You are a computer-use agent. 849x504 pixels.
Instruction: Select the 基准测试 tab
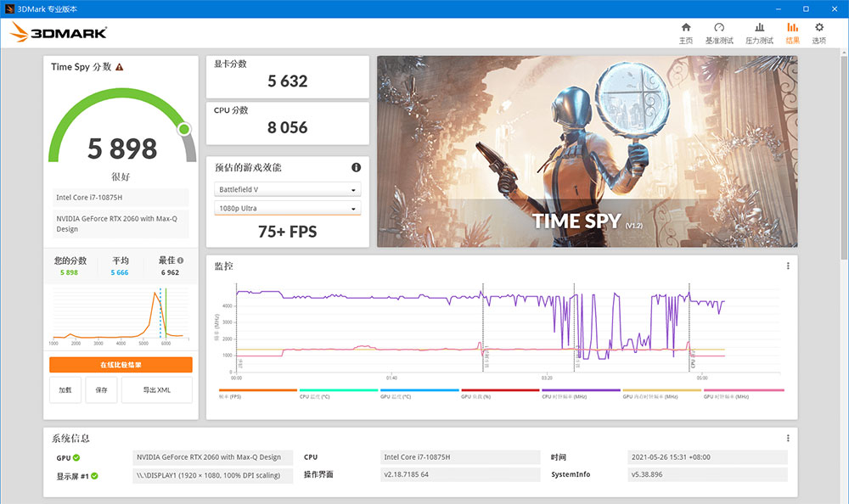(718, 32)
